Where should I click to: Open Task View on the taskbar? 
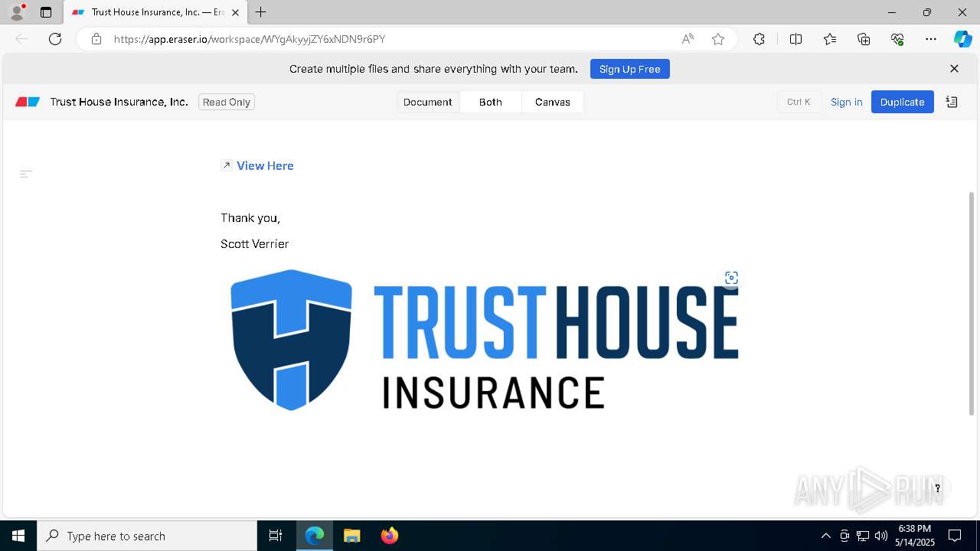click(x=276, y=536)
